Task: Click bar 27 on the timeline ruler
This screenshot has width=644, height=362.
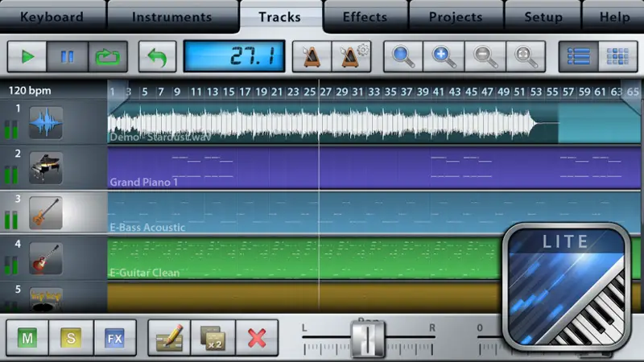Action: pos(326,92)
